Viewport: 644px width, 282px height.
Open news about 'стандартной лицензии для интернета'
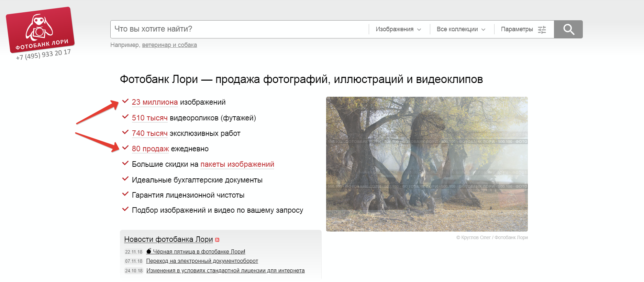[x=225, y=271]
